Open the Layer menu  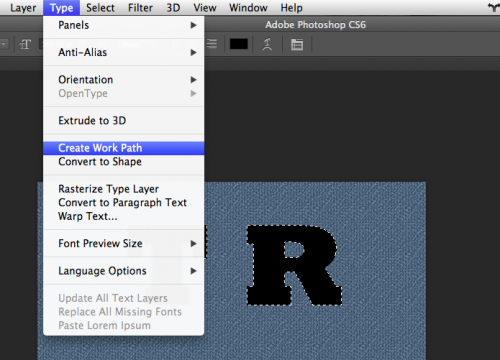(x=23, y=8)
